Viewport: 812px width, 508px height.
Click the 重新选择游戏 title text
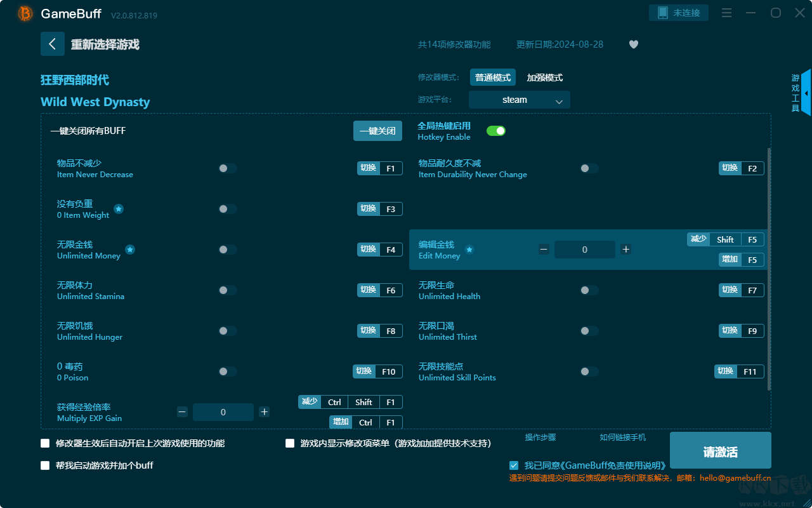(x=105, y=44)
